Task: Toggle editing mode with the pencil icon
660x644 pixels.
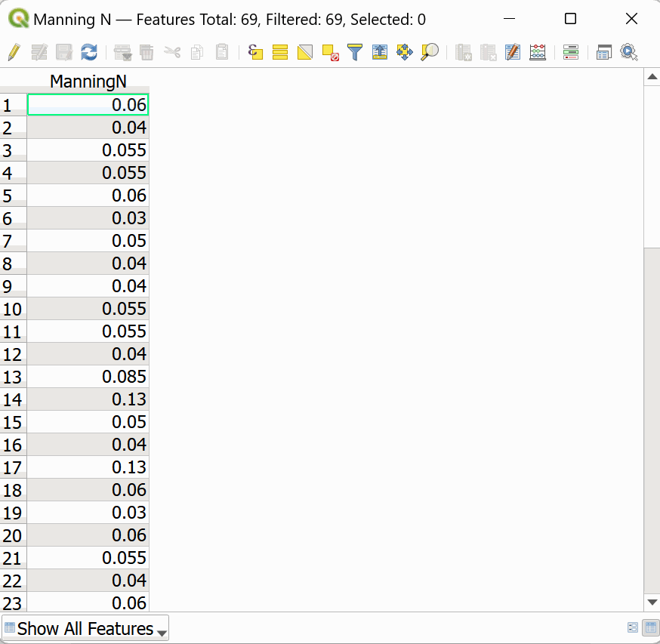Action: 14,52
